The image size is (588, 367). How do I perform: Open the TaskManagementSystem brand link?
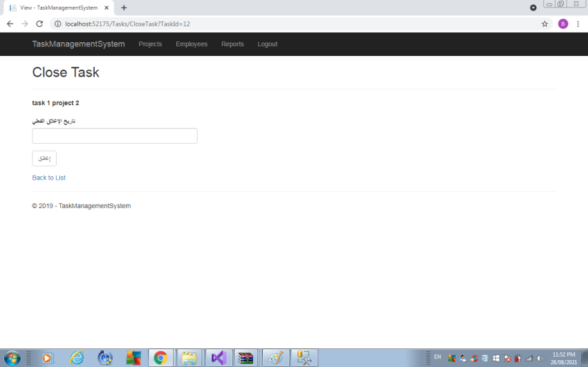tap(78, 44)
